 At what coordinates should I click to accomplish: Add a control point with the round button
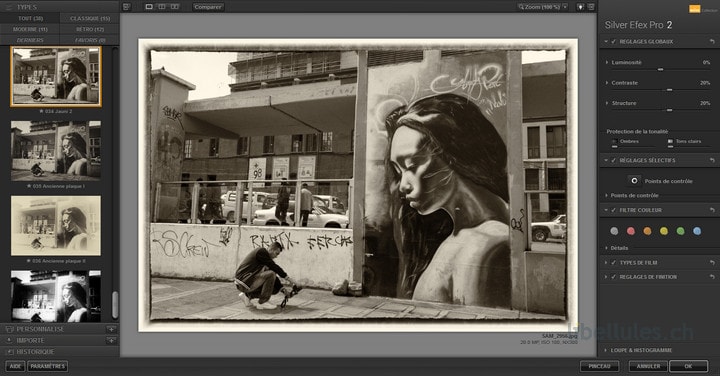point(634,181)
